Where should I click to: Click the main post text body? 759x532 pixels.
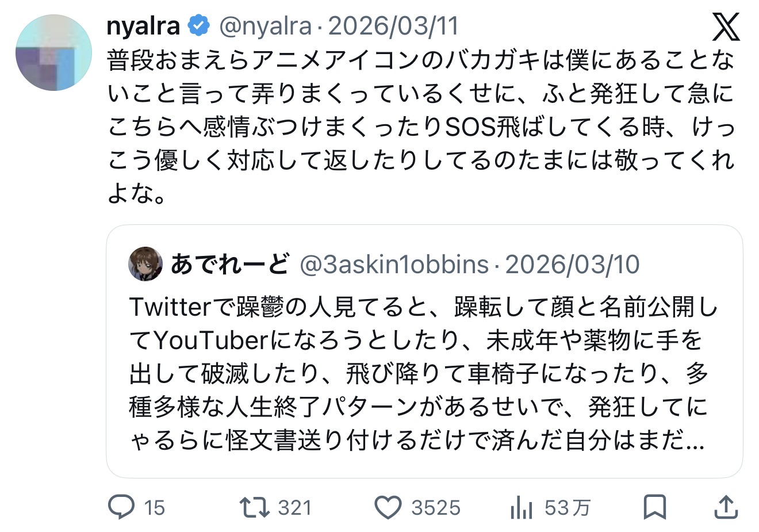coord(421,128)
